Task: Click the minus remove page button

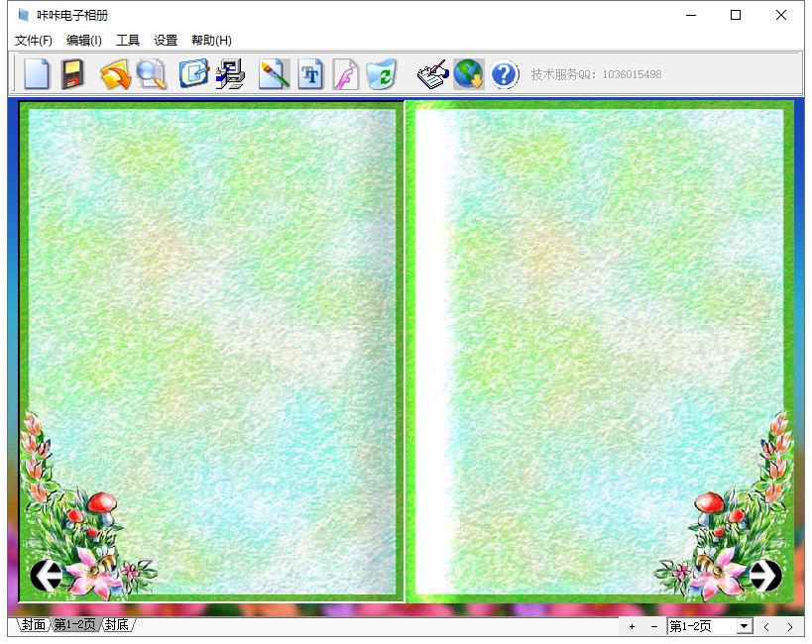Action: click(654, 626)
